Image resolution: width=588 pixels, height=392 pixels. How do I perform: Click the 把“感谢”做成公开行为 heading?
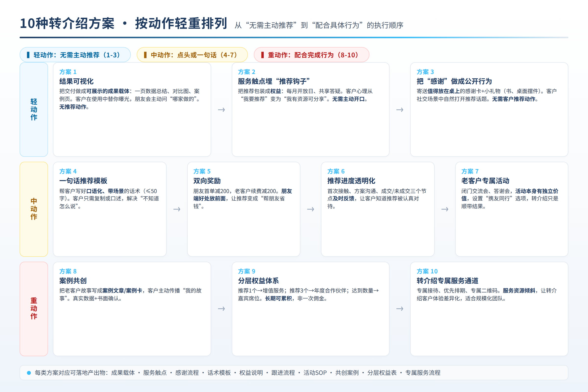[x=454, y=81]
